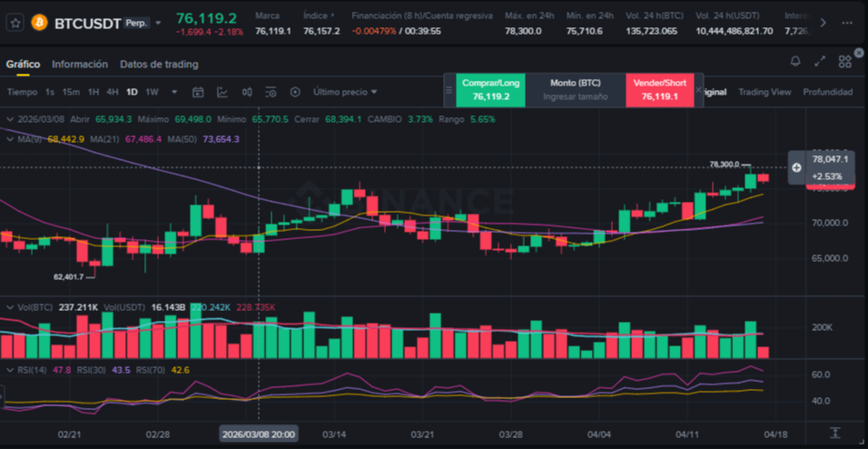This screenshot has width=868, height=449.
Task: Open the chart display settings icon
Action: click(x=271, y=92)
